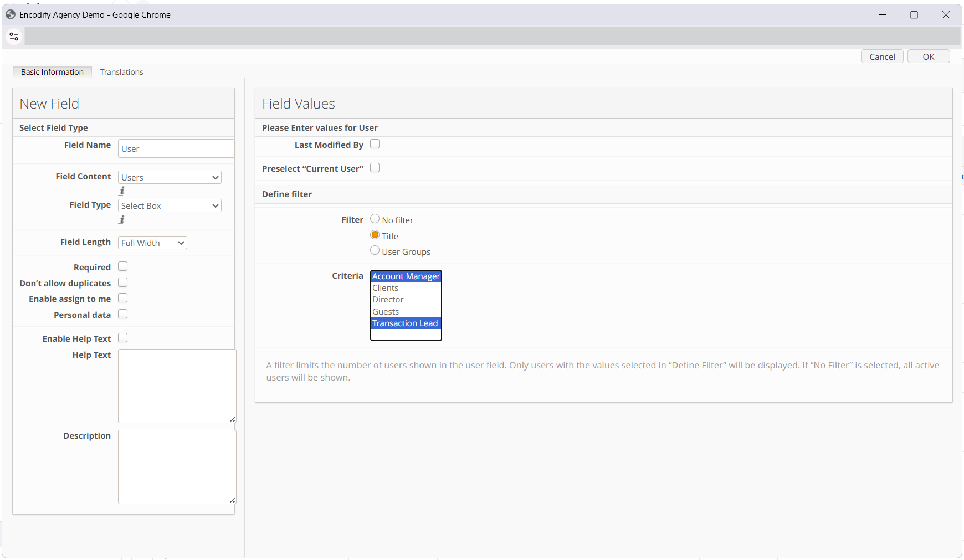This screenshot has width=964, height=560.
Task: Select Guests in Criteria list
Action: (406, 312)
